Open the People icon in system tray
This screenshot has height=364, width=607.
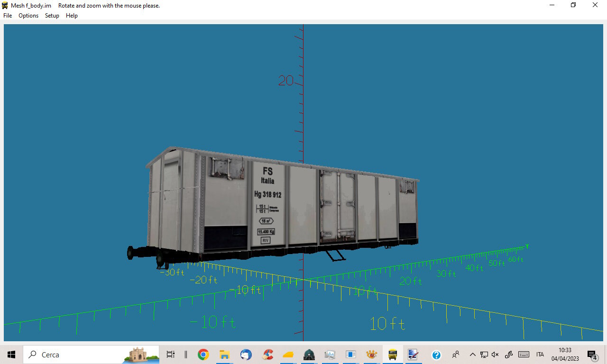456,355
